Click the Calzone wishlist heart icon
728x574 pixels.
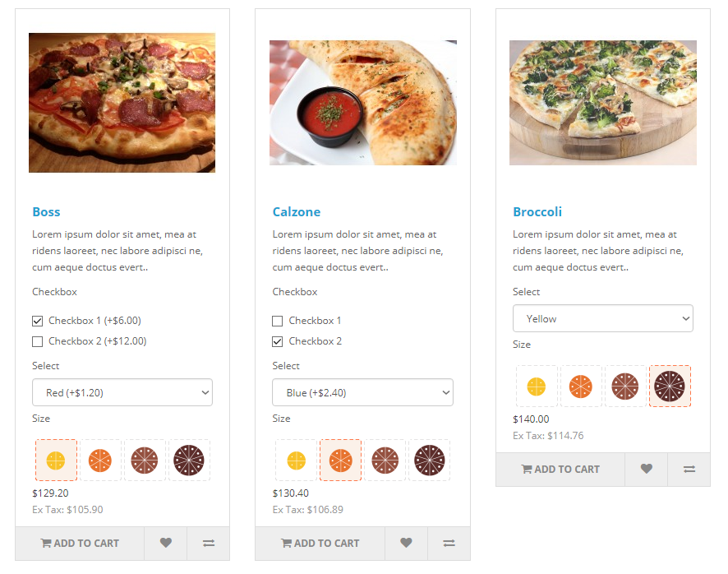(x=406, y=544)
